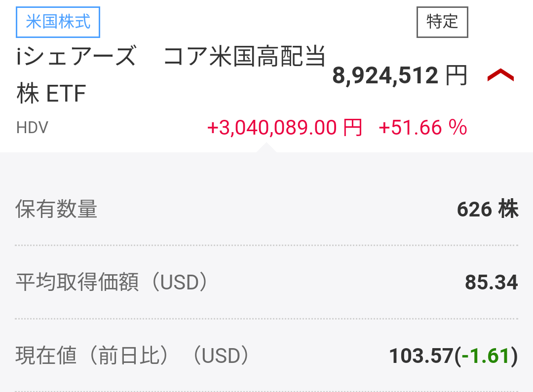Click the 米国株式 category badge

58,23
